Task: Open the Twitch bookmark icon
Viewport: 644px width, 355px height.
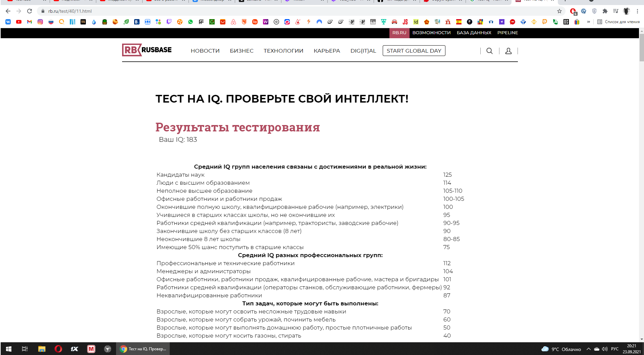Action: pos(169,22)
